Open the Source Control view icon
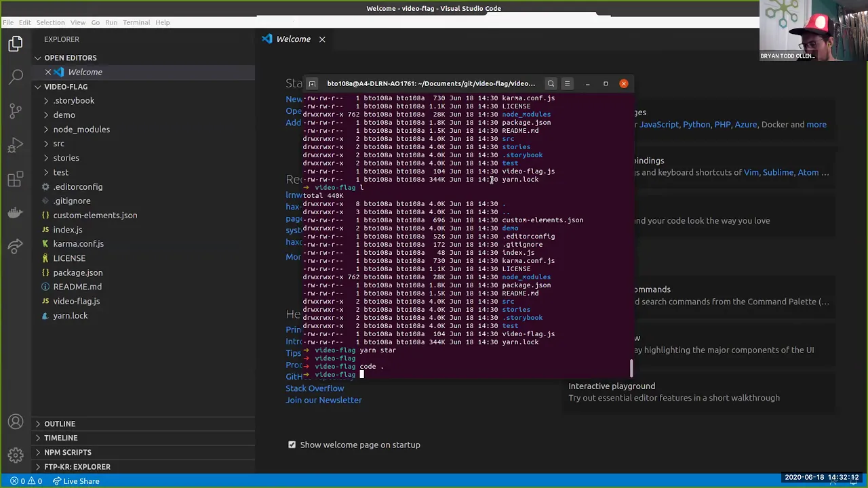This screenshot has width=868, height=488. tap(16, 110)
